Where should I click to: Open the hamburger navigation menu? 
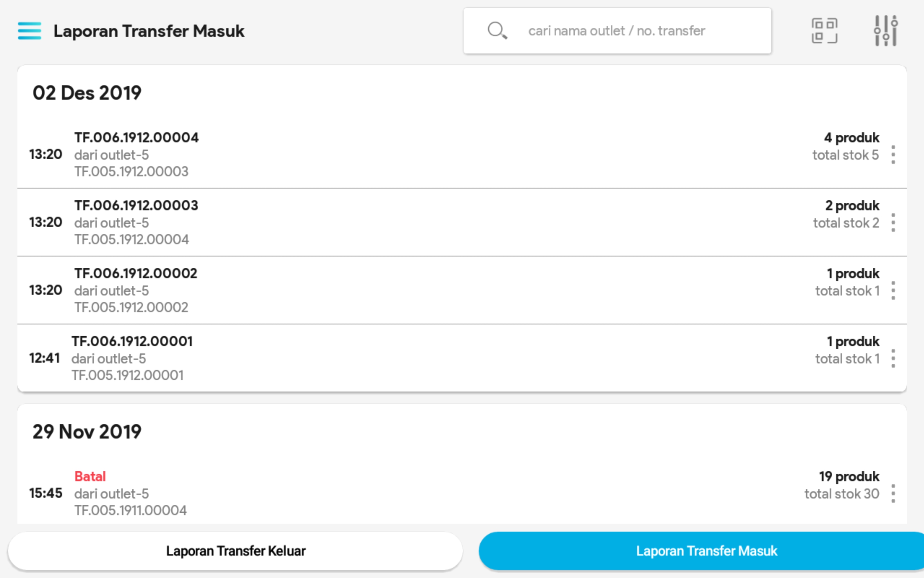(29, 31)
